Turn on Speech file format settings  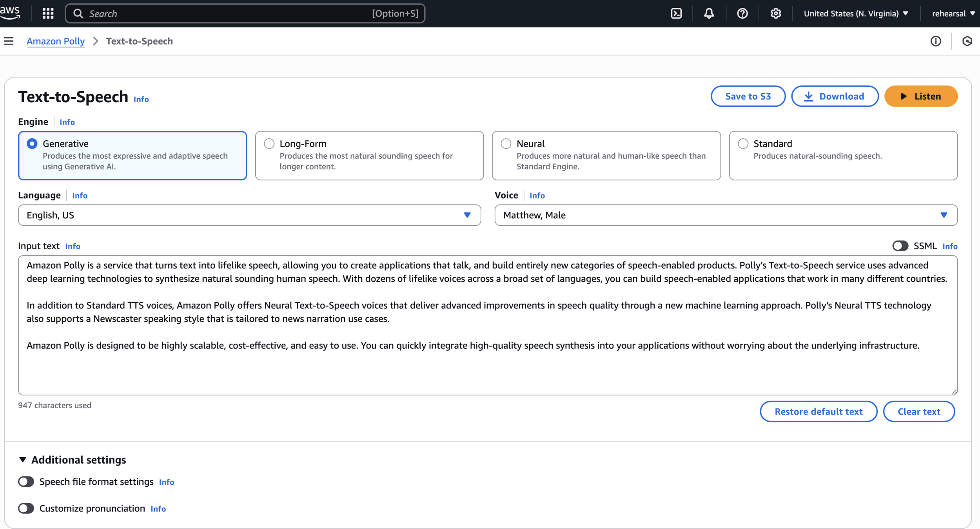26,482
